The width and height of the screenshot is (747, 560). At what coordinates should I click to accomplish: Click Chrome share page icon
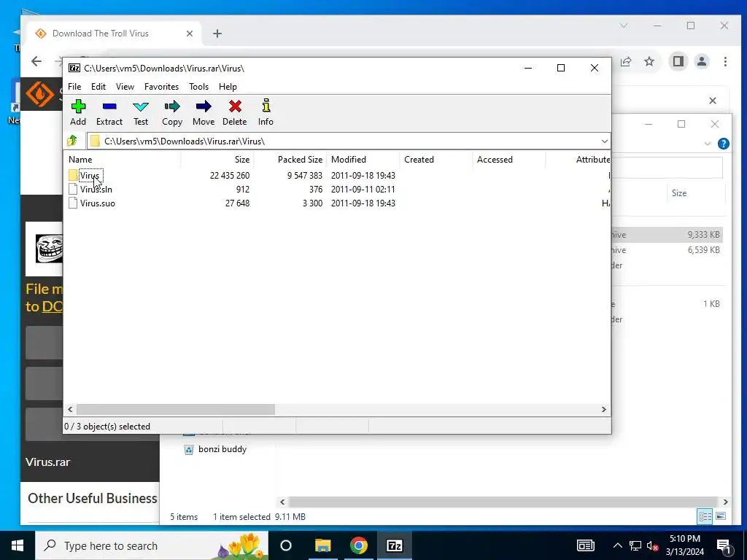click(x=625, y=61)
